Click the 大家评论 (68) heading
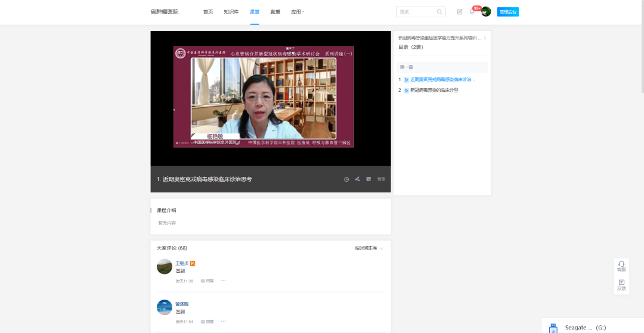This screenshot has width=644, height=333. pyautogui.click(x=172, y=248)
